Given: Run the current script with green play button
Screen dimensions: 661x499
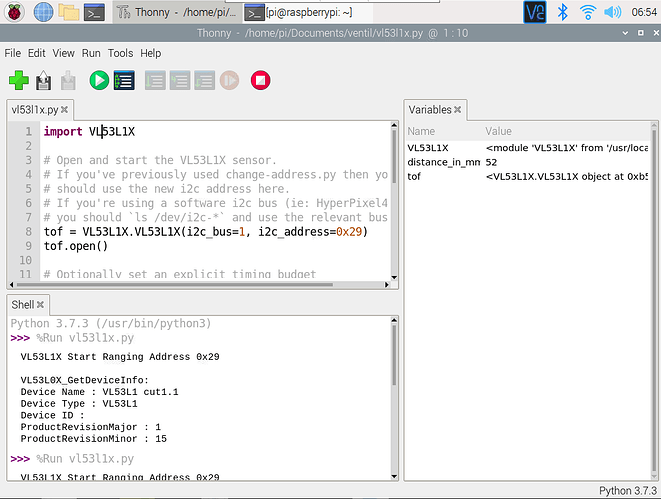Looking at the screenshot, I should pos(98,80).
